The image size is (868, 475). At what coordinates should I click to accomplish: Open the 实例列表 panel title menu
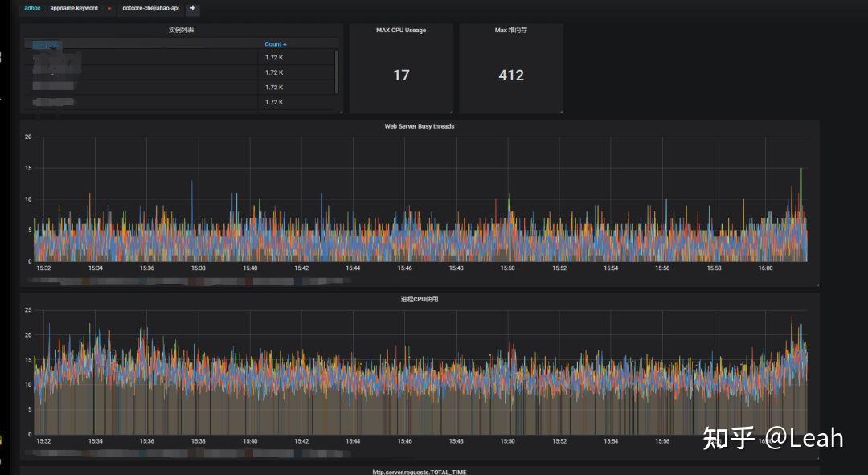click(x=181, y=30)
